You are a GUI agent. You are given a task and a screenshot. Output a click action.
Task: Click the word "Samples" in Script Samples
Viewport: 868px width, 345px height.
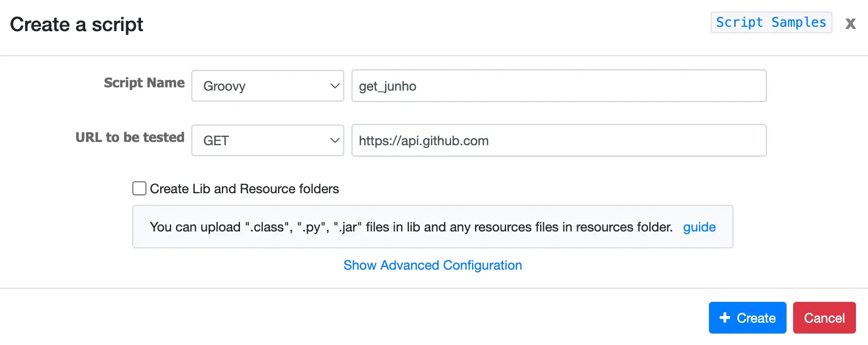tap(799, 22)
